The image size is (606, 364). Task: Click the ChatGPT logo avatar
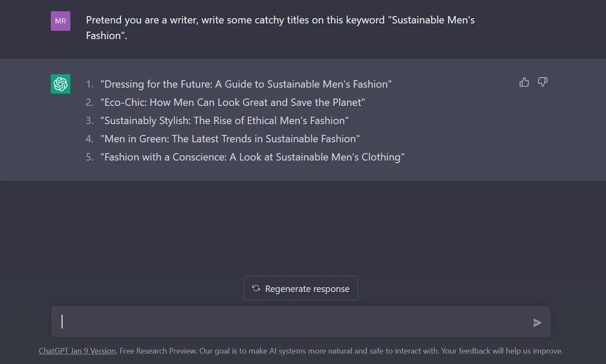click(x=60, y=84)
